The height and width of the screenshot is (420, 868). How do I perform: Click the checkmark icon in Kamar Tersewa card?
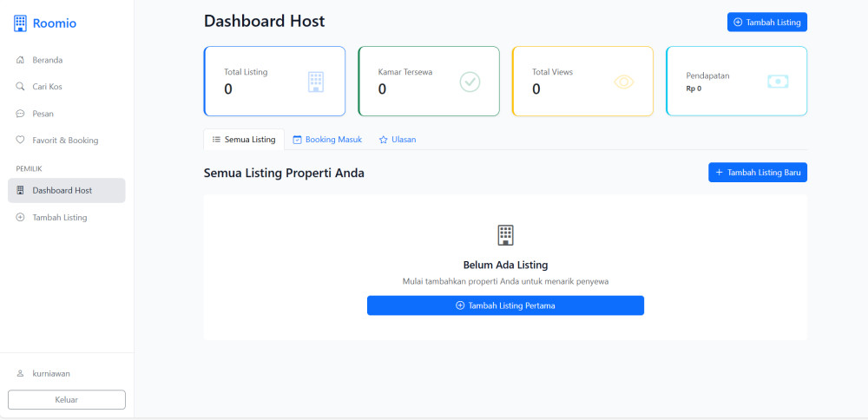point(470,82)
